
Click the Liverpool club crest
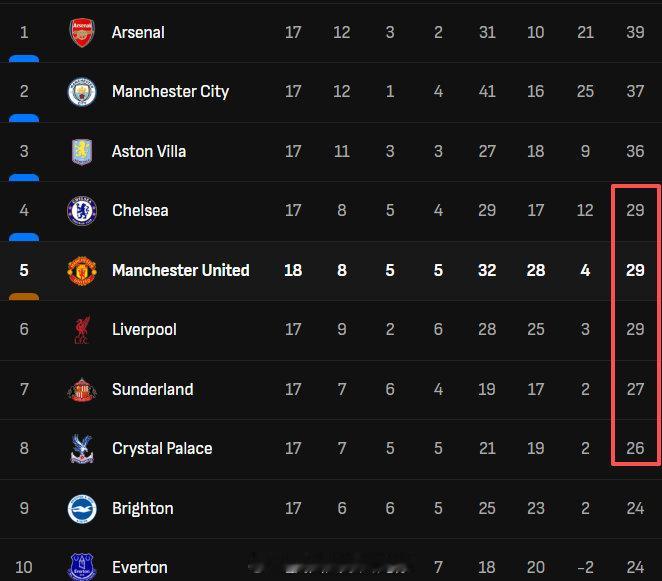[x=81, y=330]
